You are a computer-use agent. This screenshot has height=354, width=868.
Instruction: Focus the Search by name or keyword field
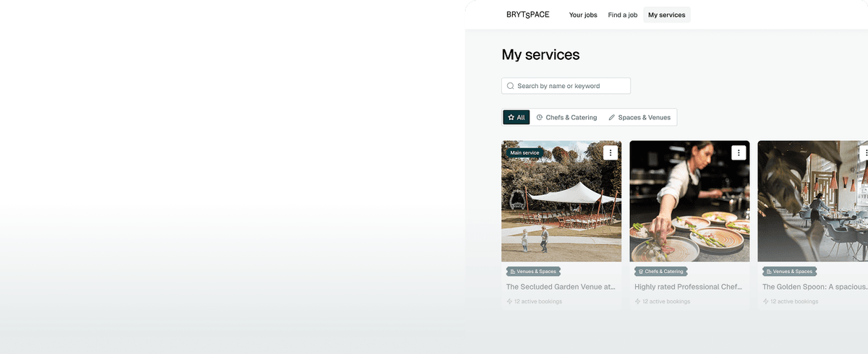pyautogui.click(x=566, y=86)
